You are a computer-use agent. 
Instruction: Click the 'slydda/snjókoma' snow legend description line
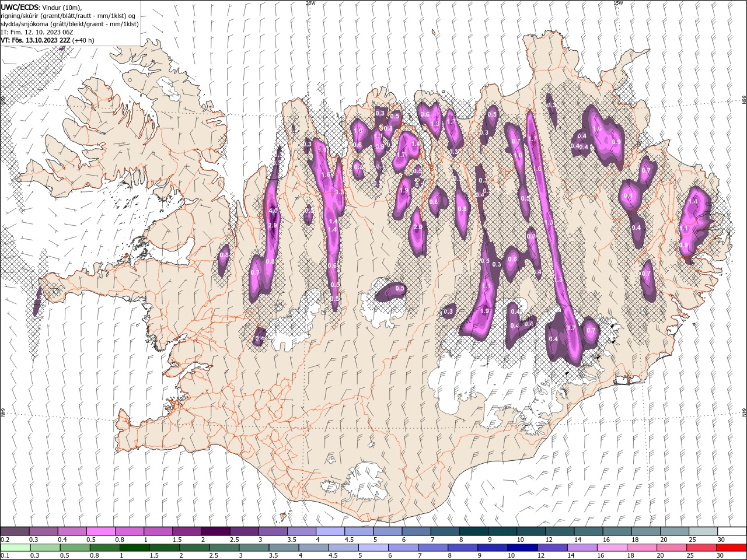pyautogui.click(x=69, y=24)
